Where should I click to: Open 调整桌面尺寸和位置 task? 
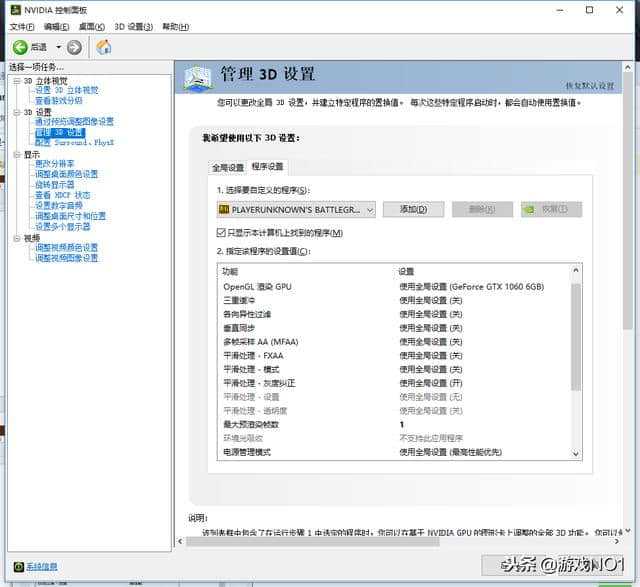(x=70, y=216)
